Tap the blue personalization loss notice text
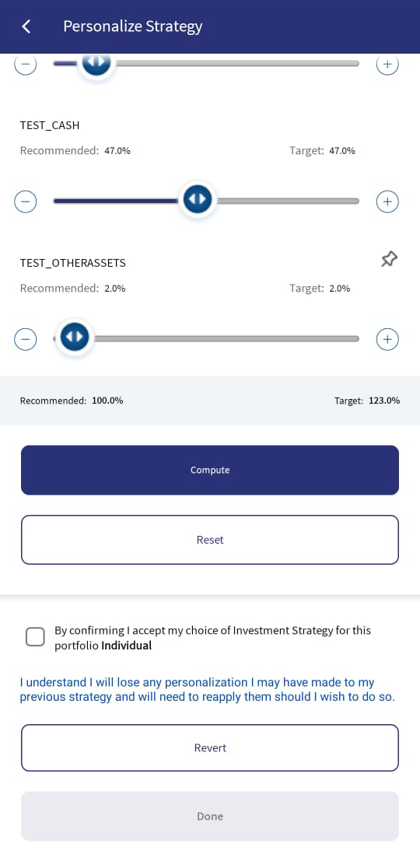 click(x=208, y=690)
